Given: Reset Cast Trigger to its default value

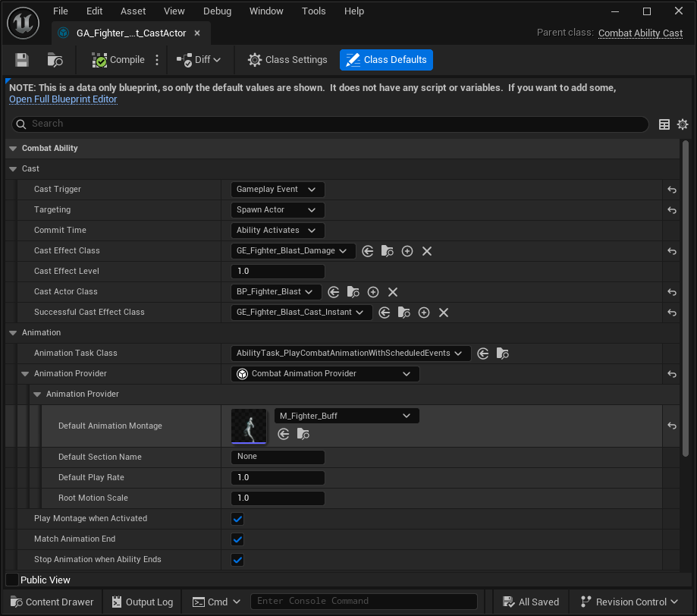Looking at the screenshot, I should (x=672, y=190).
